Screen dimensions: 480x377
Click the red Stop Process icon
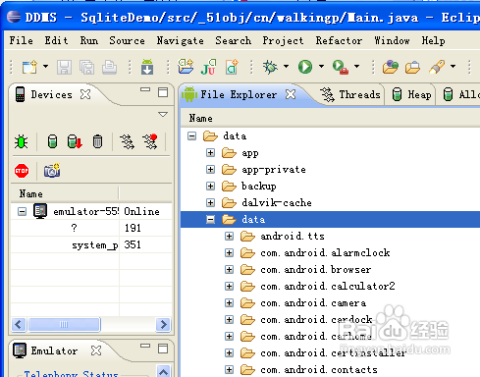coord(22,171)
